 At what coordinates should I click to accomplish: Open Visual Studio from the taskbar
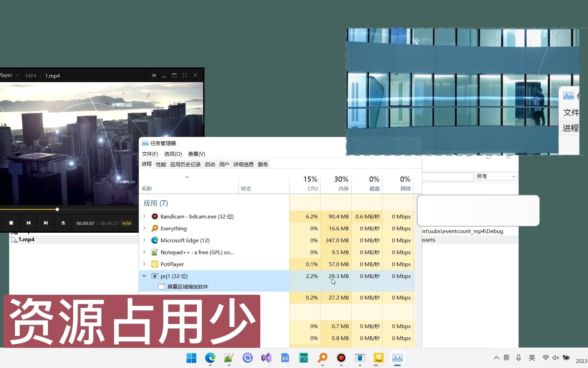click(266, 358)
